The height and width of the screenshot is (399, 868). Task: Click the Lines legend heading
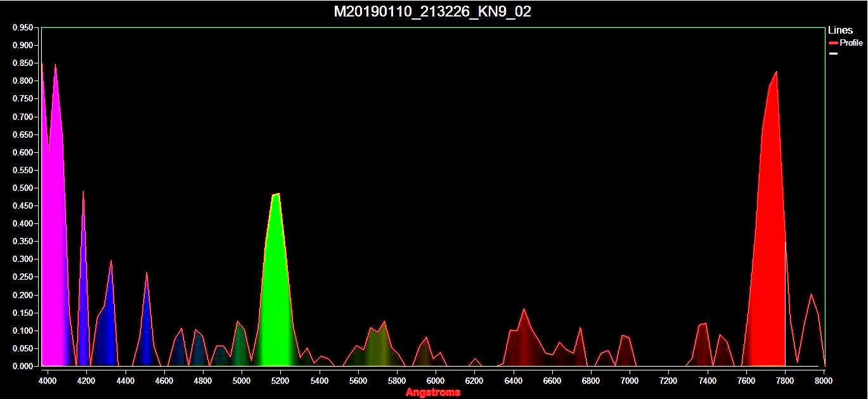click(x=840, y=30)
